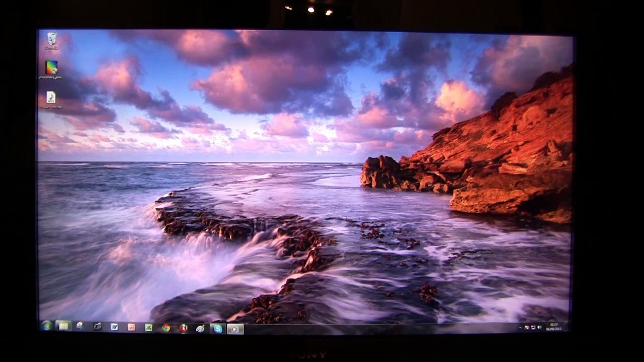Viewport: 644px width, 362px height.
Task: Launch Microsoft Word from the taskbar
Action: [114, 327]
